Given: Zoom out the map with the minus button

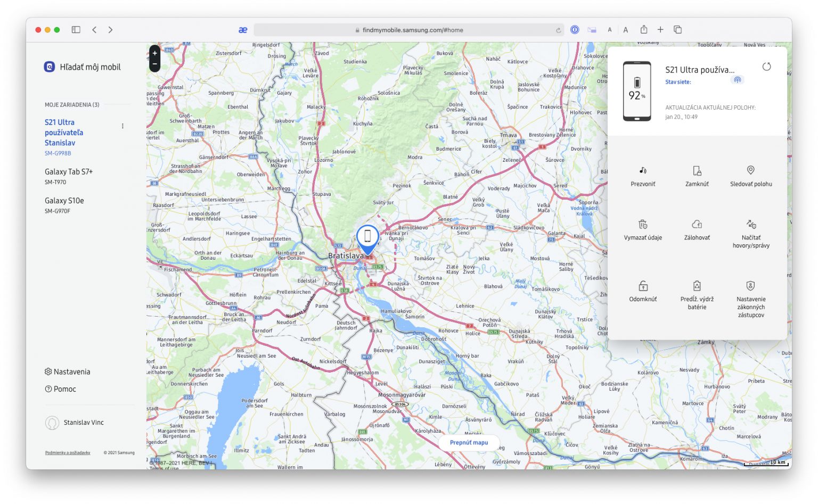Looking at the screenshot, I should coord(155,64).
